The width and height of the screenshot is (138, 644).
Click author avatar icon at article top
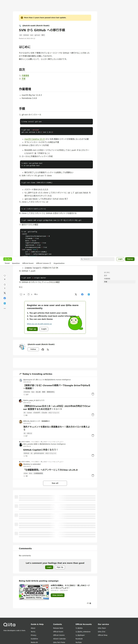20,26
